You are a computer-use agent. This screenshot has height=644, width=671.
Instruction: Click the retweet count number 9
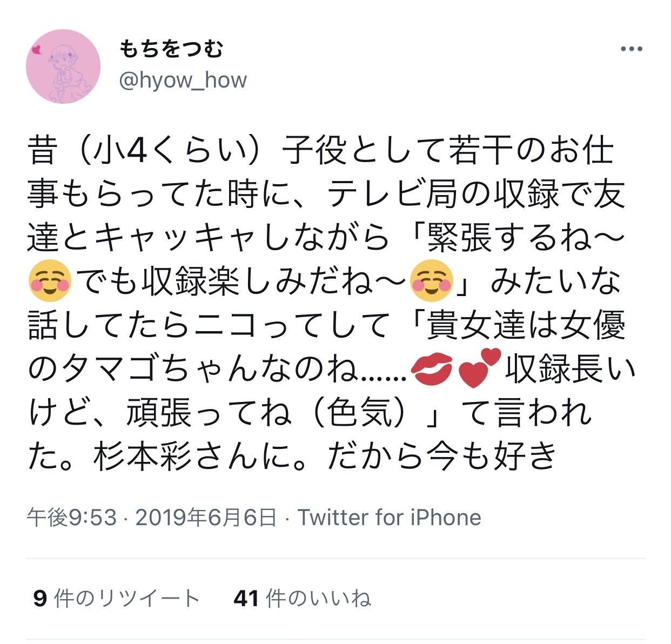(40, 599)
